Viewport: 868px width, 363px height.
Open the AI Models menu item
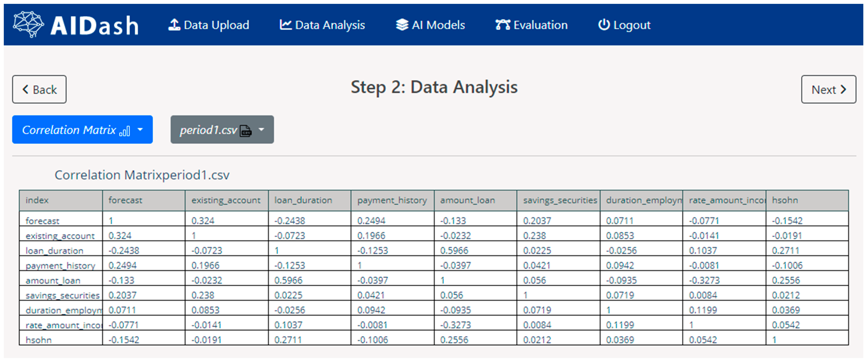438,25
